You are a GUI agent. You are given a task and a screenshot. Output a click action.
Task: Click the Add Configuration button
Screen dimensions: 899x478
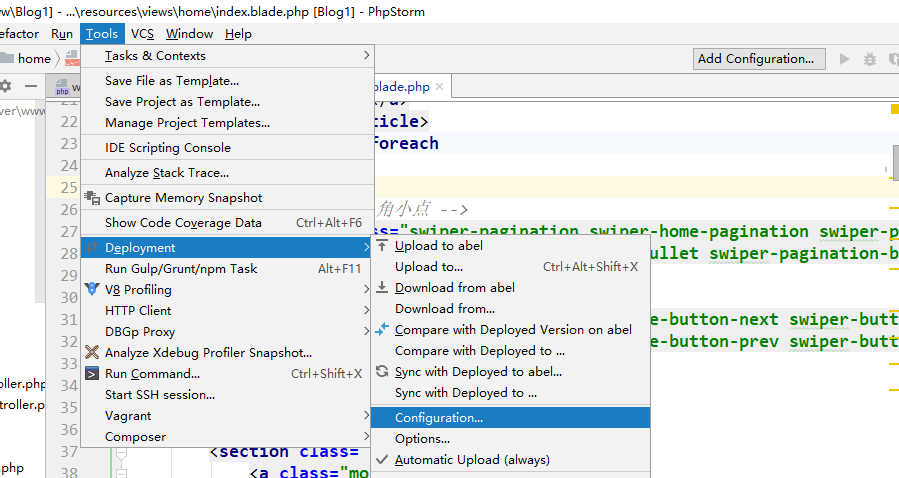[x=759, y=58]
